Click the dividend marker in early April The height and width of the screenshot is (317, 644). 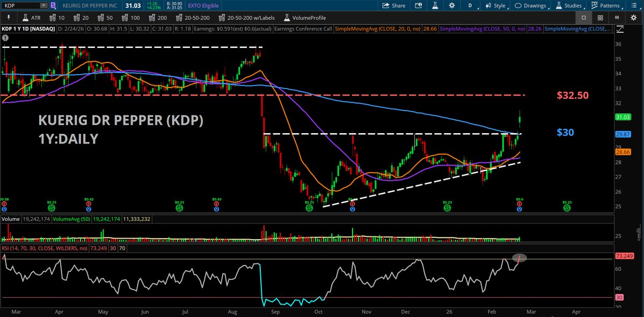[51, 207]
